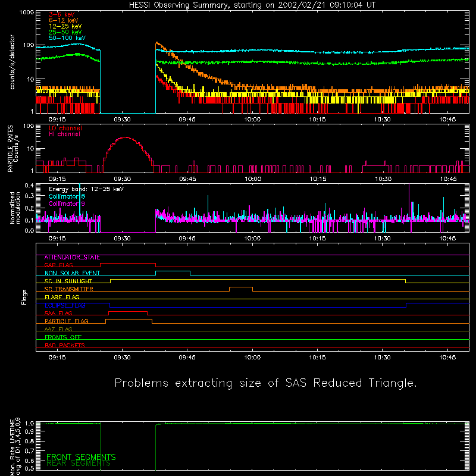Image resolution: width=476 pixels, height=476 pixels.
Task: Click the 1000 tick label on the counts axis
Action: [x=27, y=12]
